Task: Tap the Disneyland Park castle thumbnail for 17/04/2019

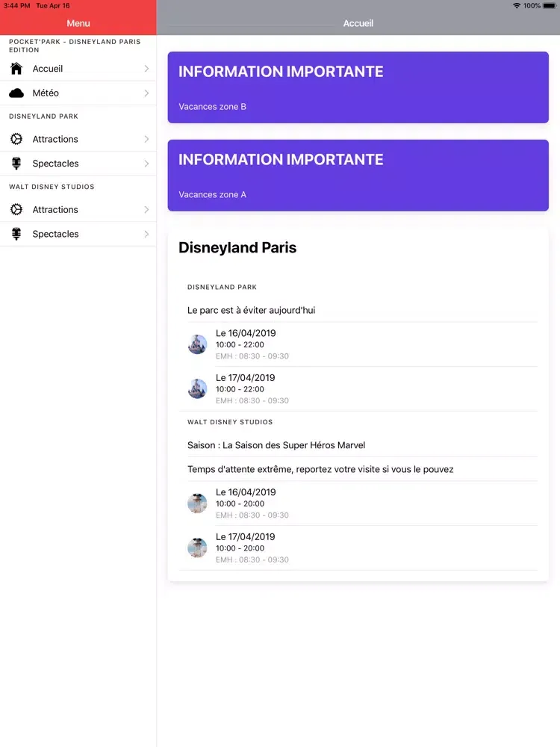Action: click(197, 388)
